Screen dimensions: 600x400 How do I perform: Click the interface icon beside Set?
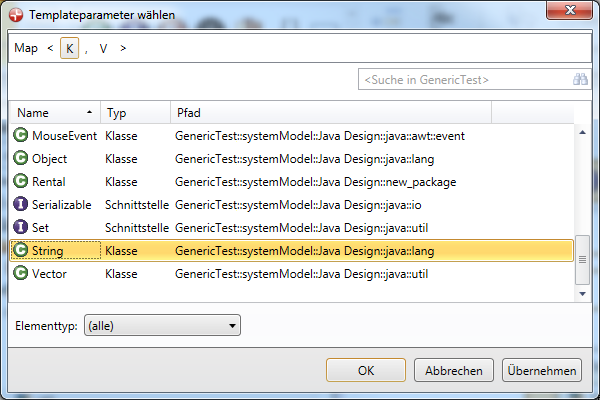pyautogui.click(x=21, y=227)
